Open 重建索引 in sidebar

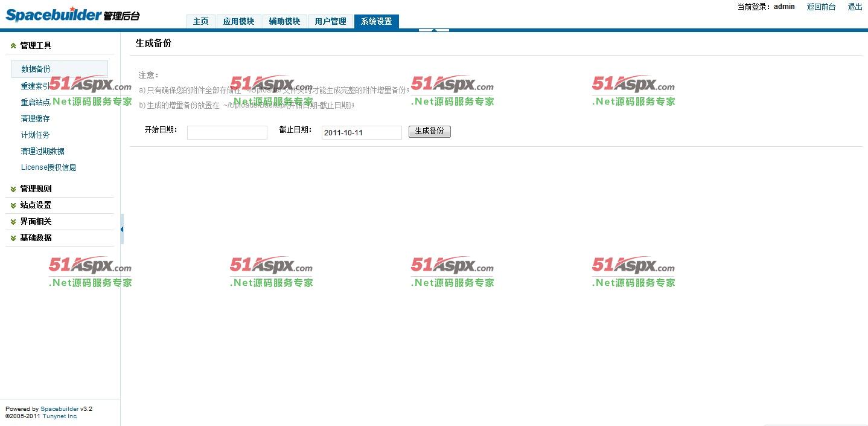point(36,86)
